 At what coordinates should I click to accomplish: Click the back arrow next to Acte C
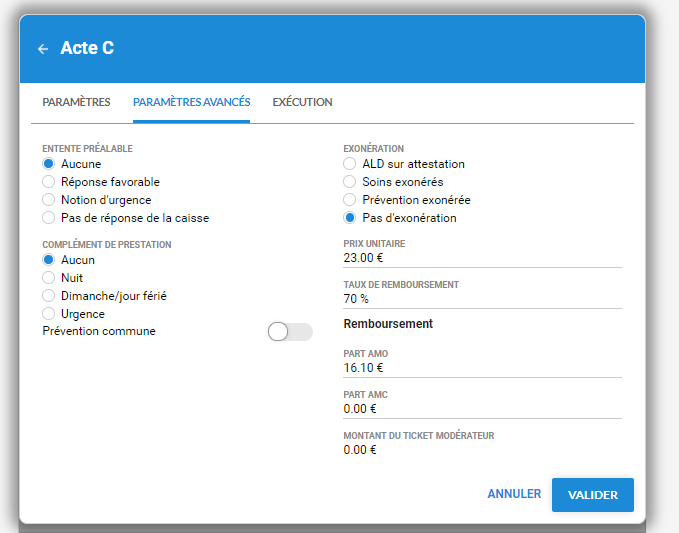pyautogui.click(x=43, y=49)
